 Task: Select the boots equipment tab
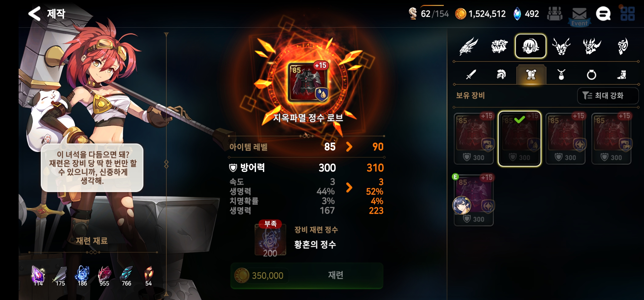622,74
